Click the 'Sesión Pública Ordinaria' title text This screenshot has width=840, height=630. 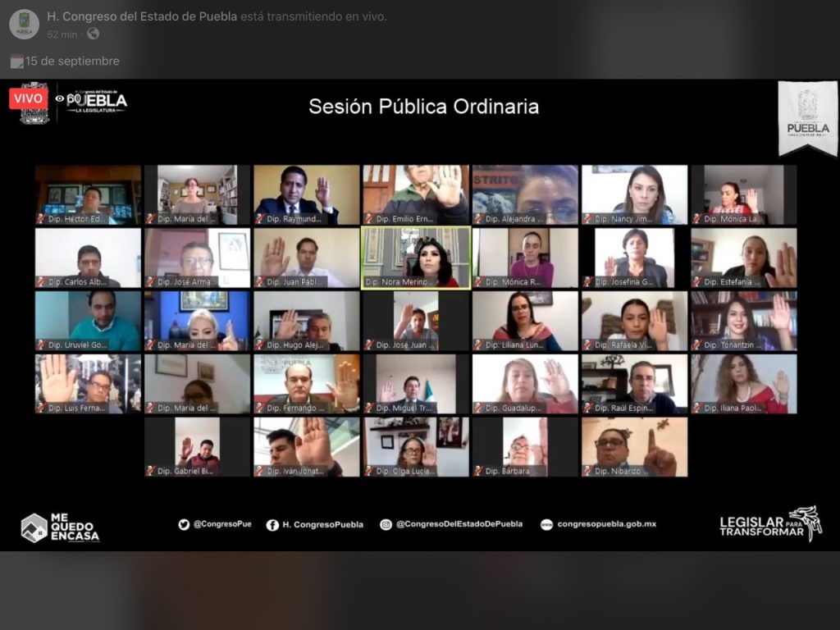[423, 107]
